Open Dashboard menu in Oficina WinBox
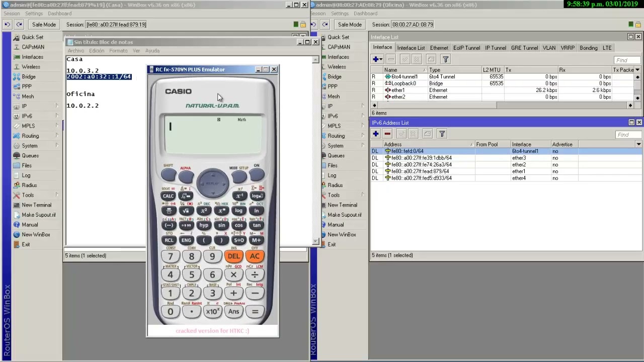The width and height of the screenshot is (644, 362). pos(365,14)
